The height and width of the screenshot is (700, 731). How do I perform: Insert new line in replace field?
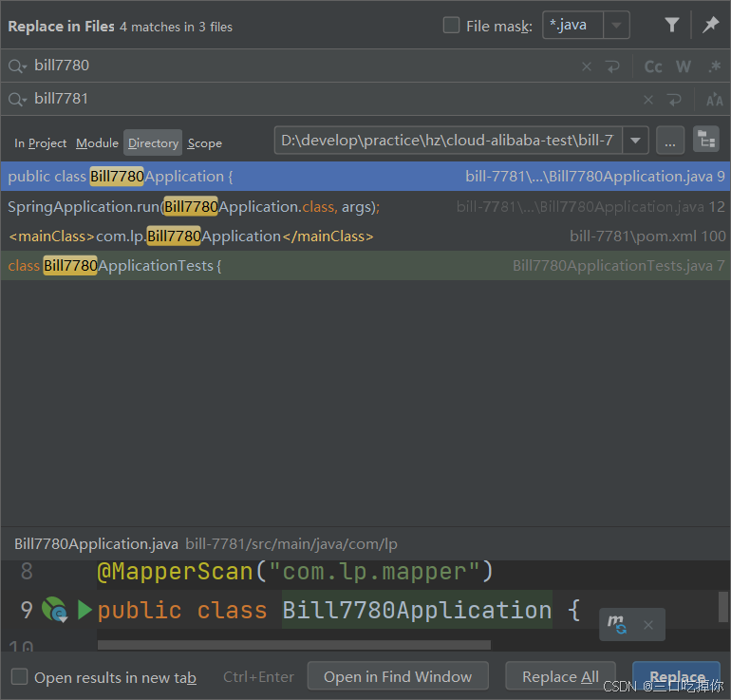674,100
